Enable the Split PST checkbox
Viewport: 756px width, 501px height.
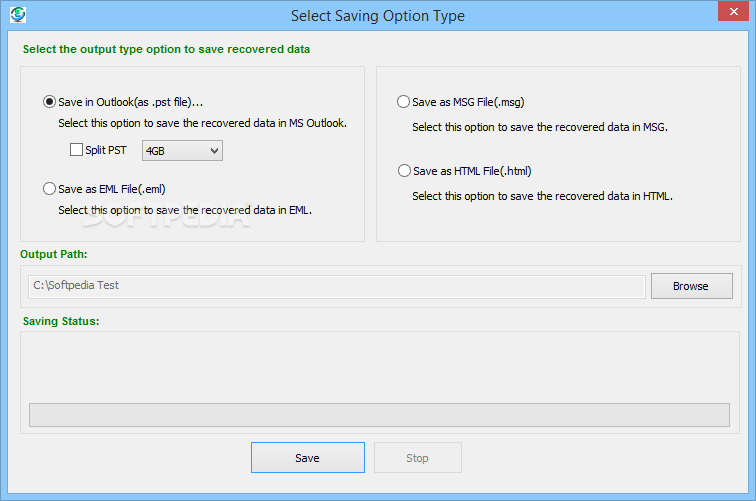(76, 150)
